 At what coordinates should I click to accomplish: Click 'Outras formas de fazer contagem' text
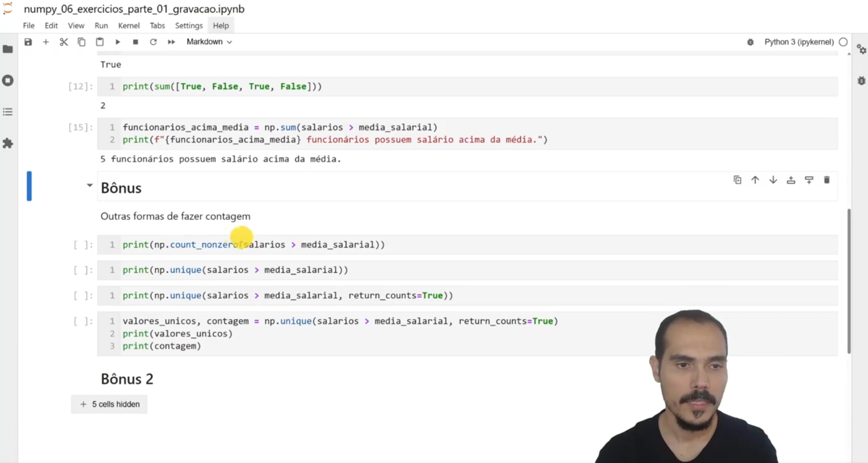click(x=176, y=216)
